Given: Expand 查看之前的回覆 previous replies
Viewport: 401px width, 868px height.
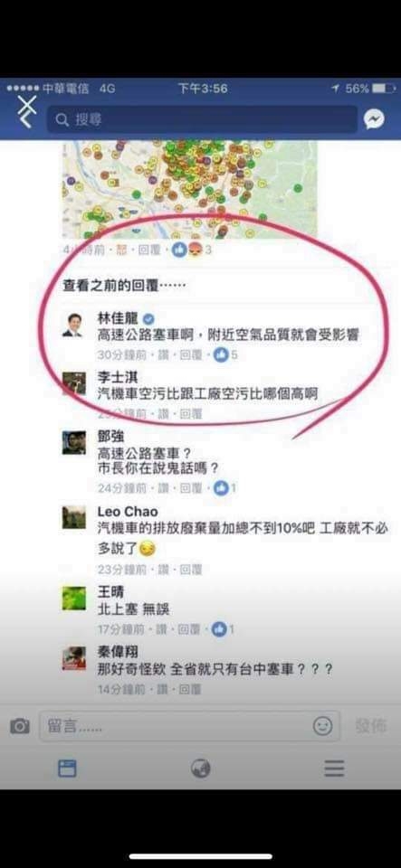Looking at the screenshot, I should coord(125,286).
